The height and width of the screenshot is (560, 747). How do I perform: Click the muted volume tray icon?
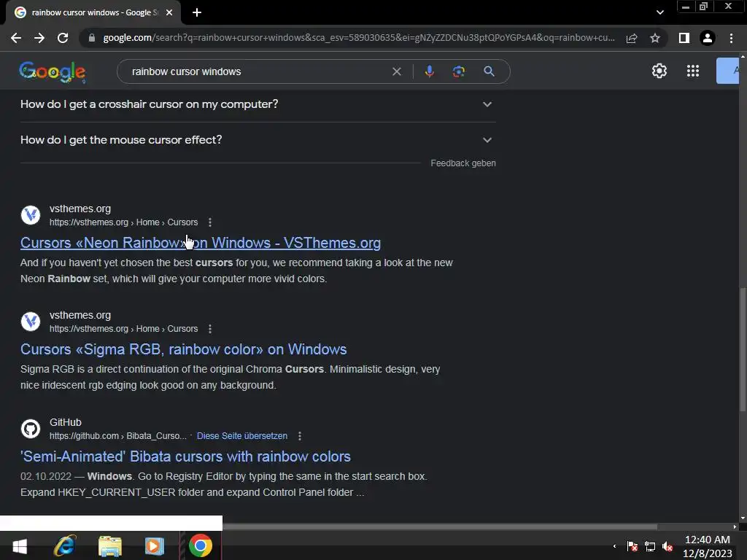click(668, 546)
